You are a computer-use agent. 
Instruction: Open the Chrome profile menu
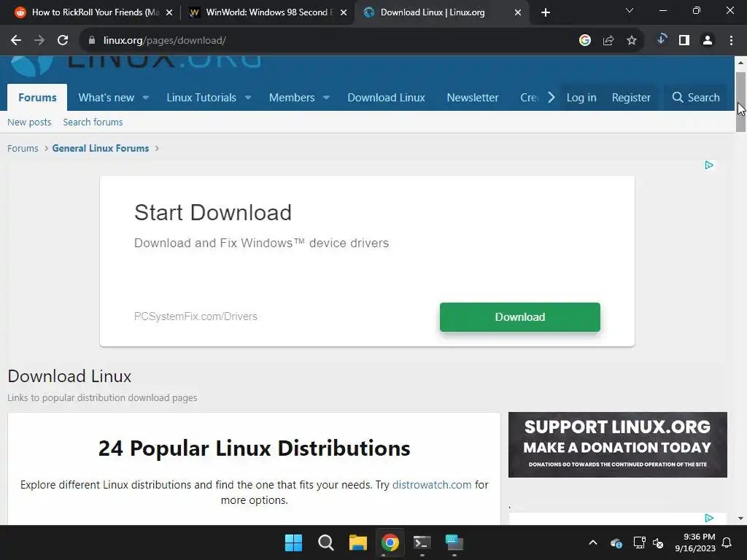[x=708, y=41]
